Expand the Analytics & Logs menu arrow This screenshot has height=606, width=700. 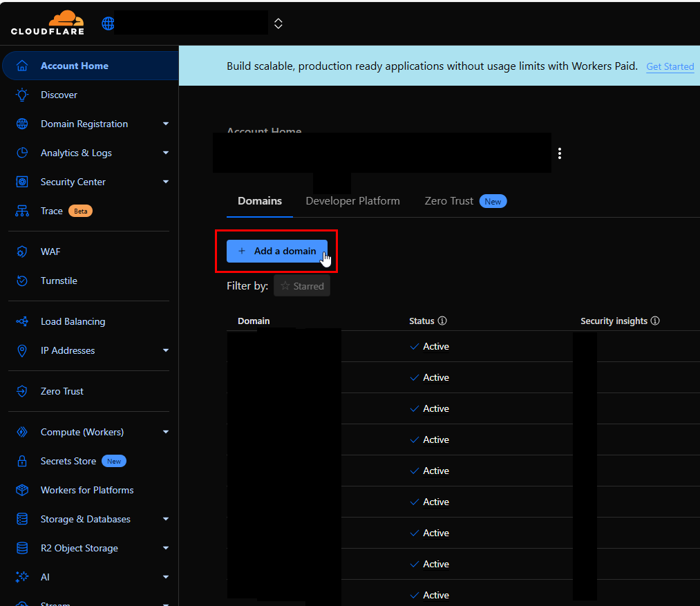click(166, 153)
